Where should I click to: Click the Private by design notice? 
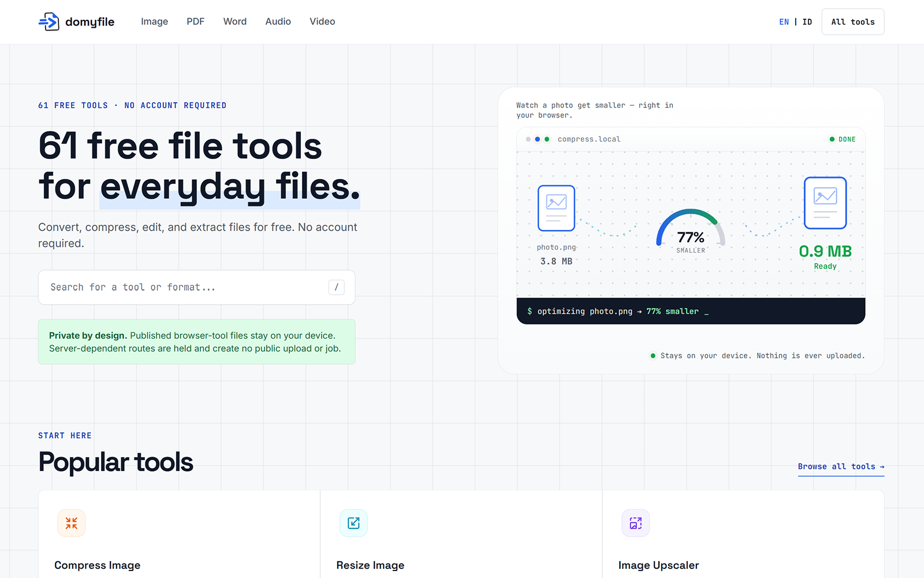(196, 342)
